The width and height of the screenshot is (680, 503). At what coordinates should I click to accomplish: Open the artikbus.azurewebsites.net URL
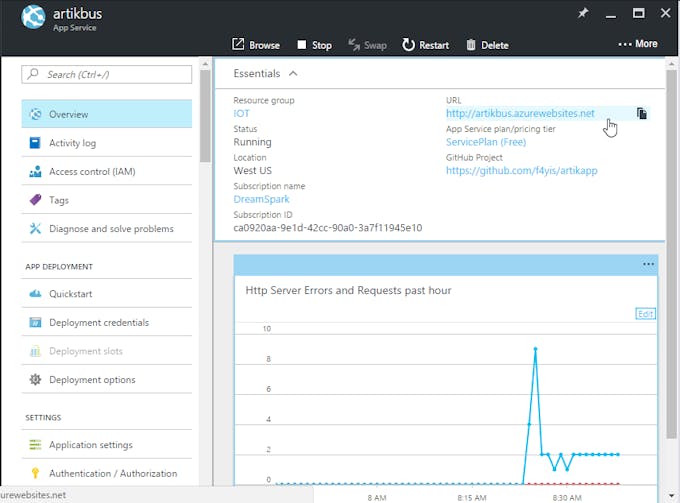coord(520,113)
